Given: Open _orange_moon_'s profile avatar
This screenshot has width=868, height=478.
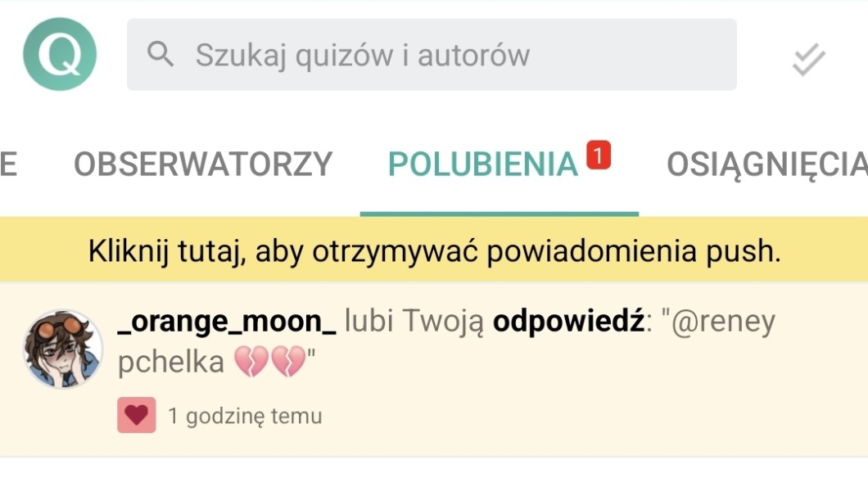Looking at the screenshot, I should tap(63, 349).
